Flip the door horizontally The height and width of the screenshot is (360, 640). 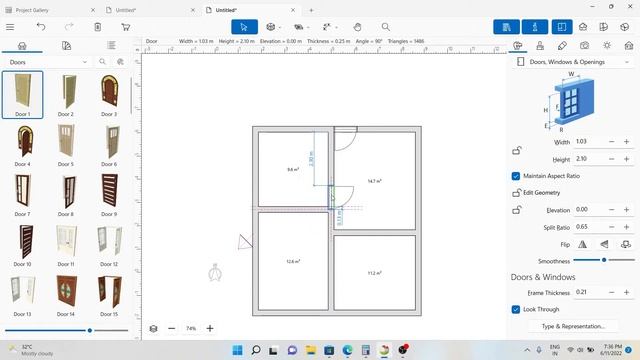(x=582, y=244)
